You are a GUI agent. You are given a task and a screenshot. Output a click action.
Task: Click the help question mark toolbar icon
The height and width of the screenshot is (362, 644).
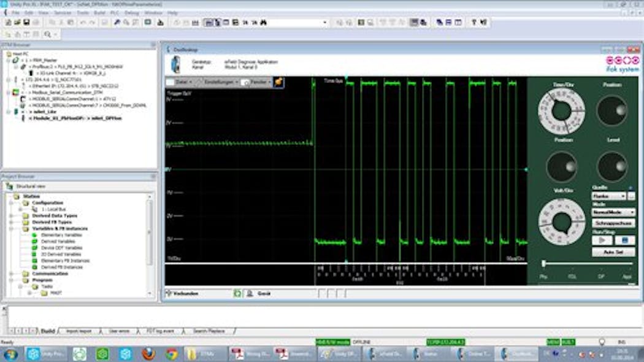point(474,23)
